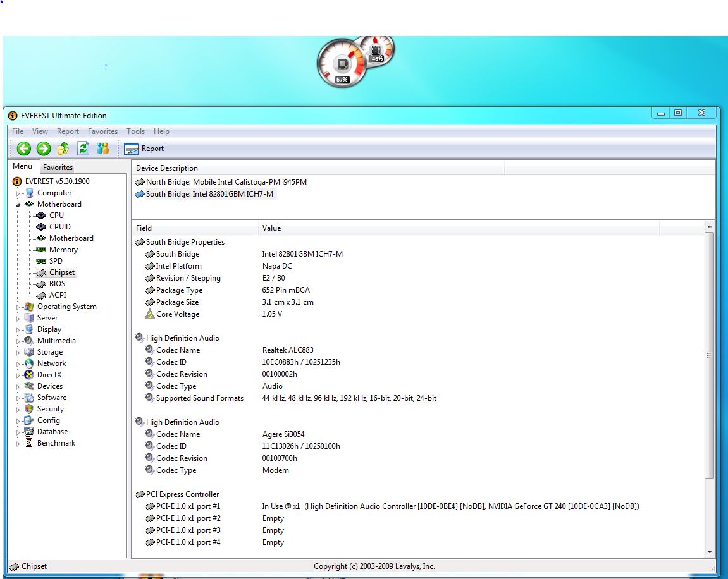Select the CPUID tree item

click(60, 227)
